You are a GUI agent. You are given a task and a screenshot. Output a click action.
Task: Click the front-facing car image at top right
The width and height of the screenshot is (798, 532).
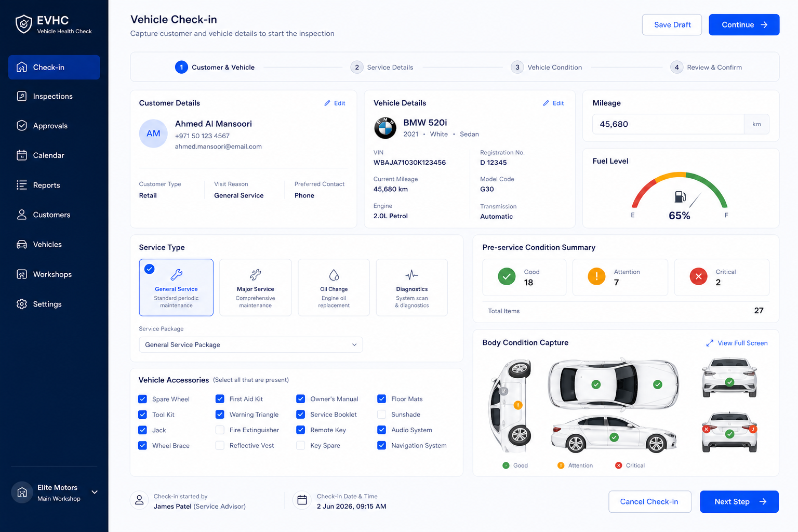(729, 378)
